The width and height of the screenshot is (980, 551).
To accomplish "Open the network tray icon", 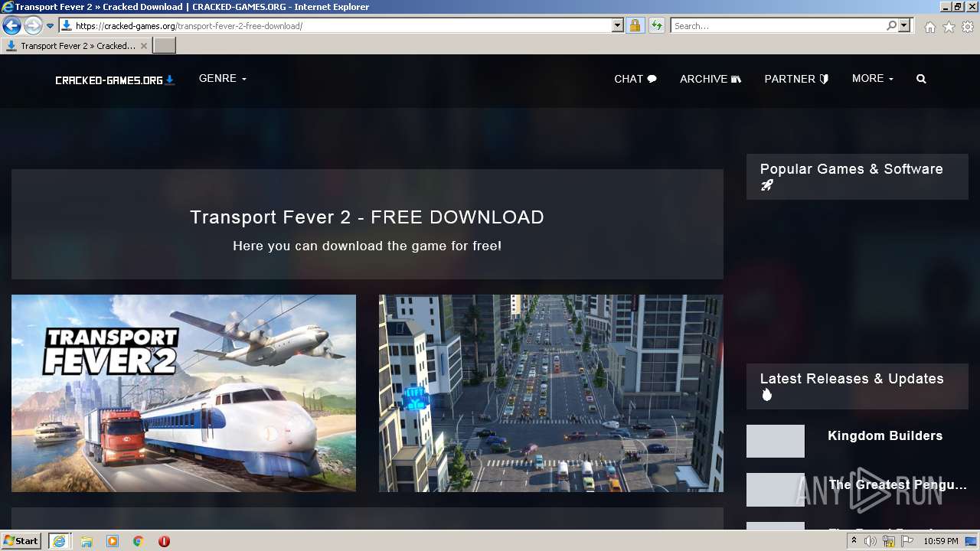I will (889, 541).
